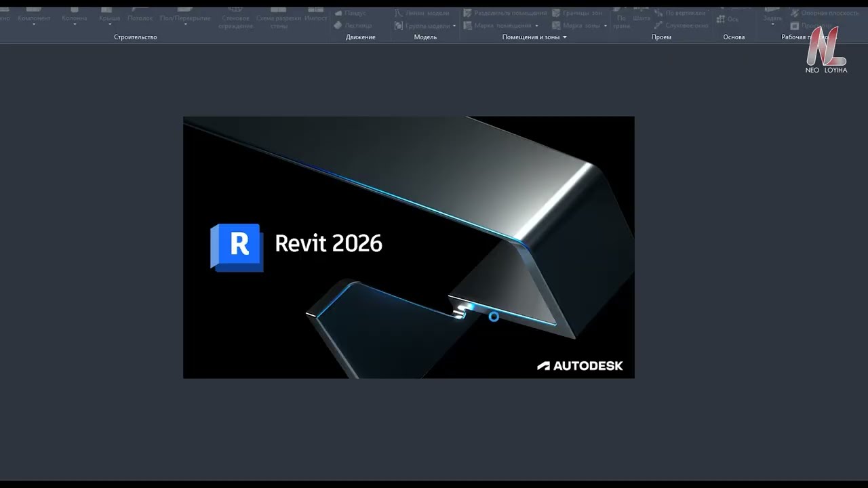Select the Шахта shaft tool
The height and width of the screenshot is (488, 868).
pyautogui.click(x=641, y=15)
